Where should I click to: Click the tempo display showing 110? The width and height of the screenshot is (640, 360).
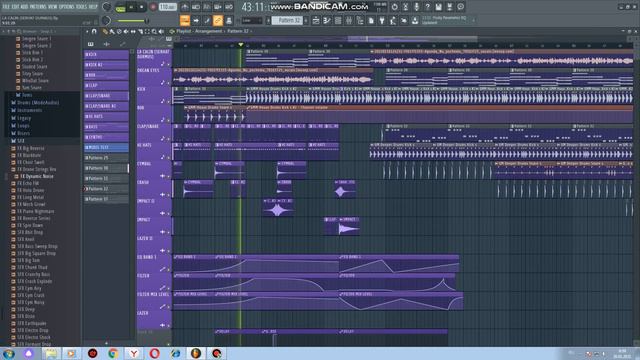168,7
